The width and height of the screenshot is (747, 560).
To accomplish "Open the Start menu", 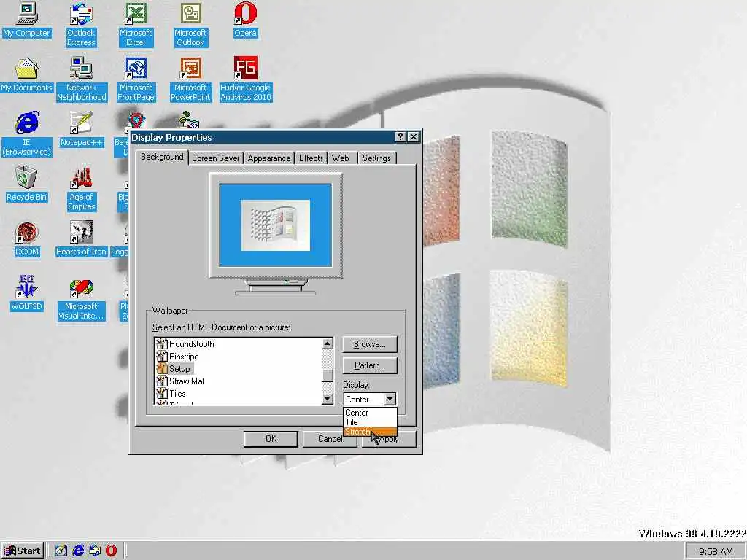I will pyautogui.click(x=23, y=551).
